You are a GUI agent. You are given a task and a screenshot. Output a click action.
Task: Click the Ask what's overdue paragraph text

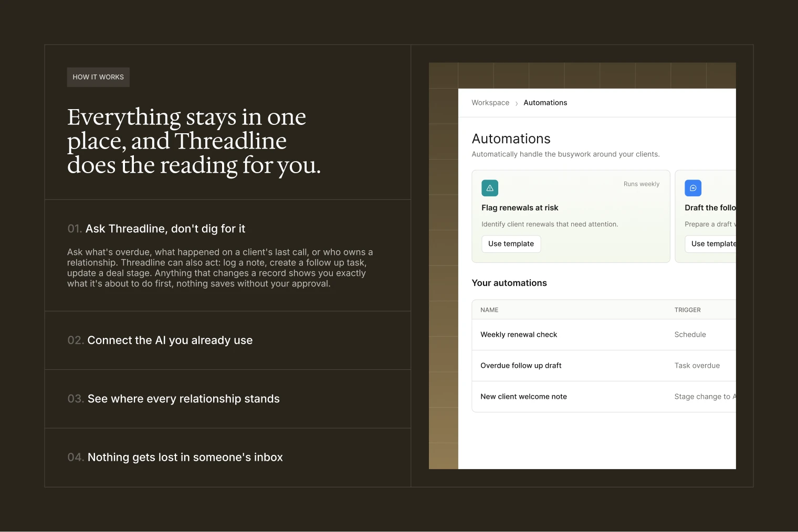(x=220, y=268)
